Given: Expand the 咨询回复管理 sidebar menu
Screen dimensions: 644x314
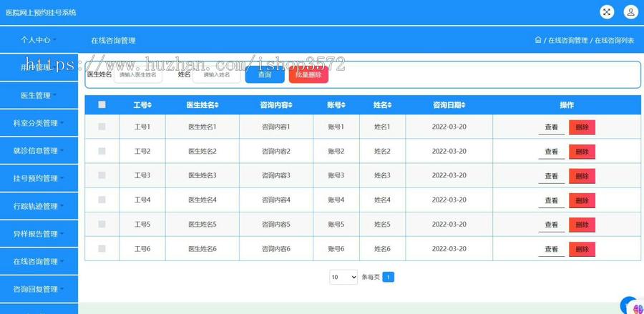Looking at the screenshot, I should (x=39, y=289).
